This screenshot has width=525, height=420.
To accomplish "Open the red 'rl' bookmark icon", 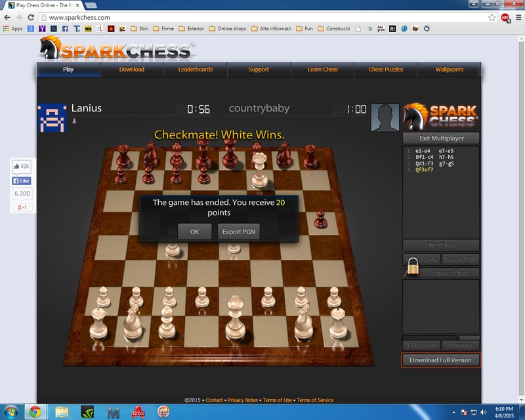I will 100,29.
